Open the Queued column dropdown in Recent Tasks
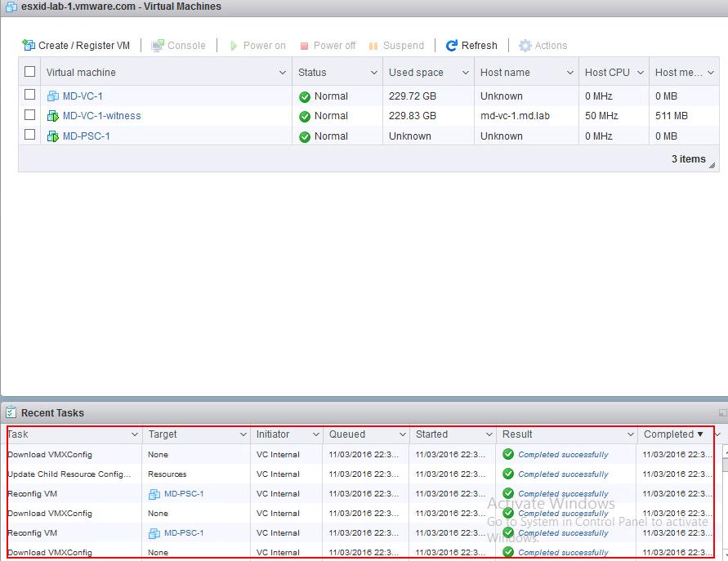Viewport: 728px width, 561px height. (403, 434)
